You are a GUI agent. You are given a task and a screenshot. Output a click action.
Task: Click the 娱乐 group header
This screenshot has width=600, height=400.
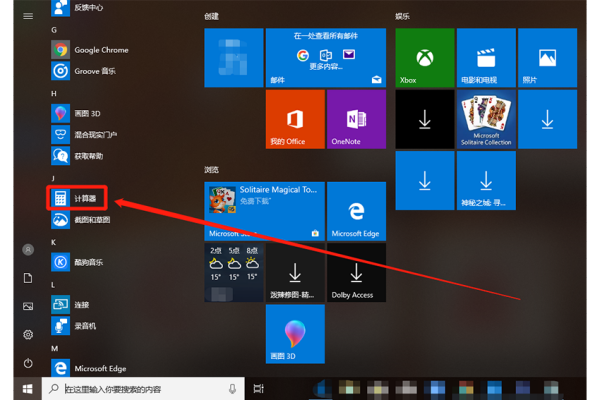tap(403, 16)
